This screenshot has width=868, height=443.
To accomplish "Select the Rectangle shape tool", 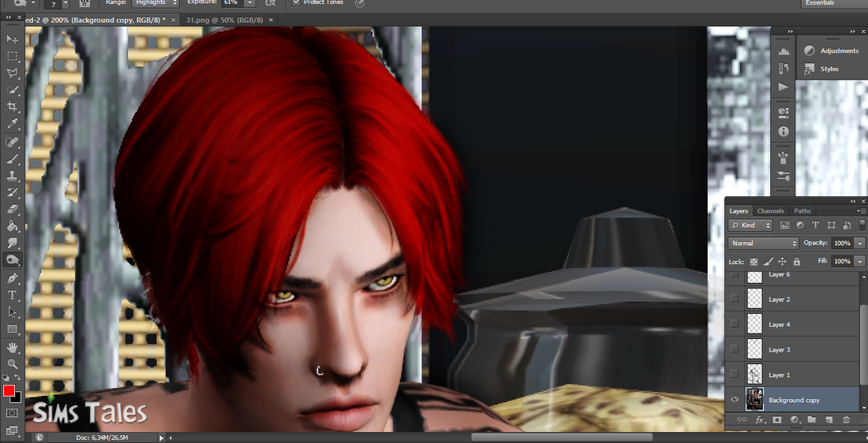I will (12, 329).
